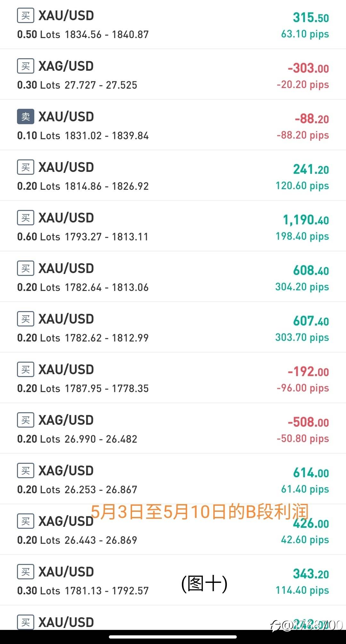Tap the sell icon on XAU/USD 1831.02 trade
Viewport: 346px width, 644px height.
(x=26, y=117)
